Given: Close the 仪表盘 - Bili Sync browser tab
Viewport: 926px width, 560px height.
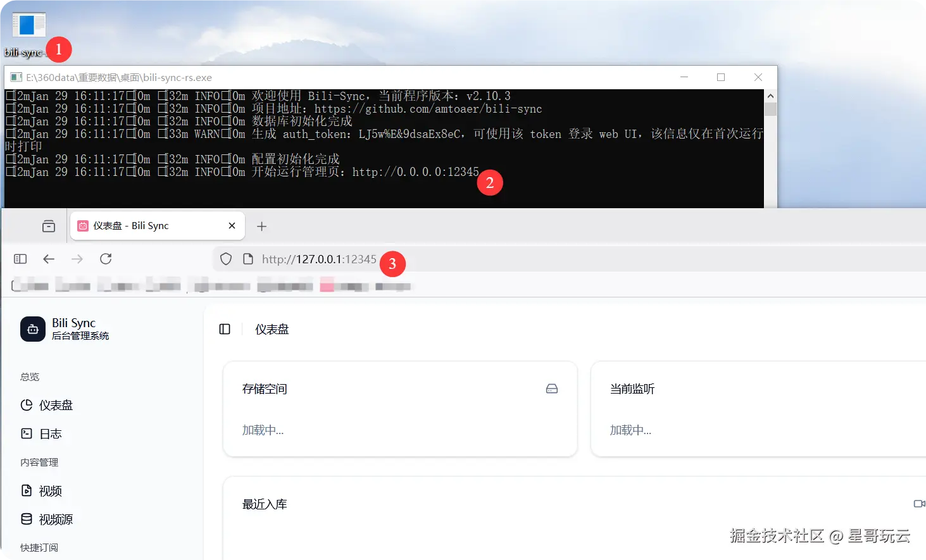Looking at the screenshot, I should pos(232,226).
